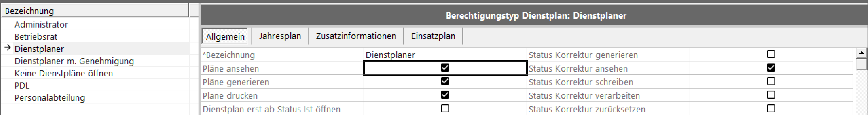Disable the Pläne drucken permission

[445, 95]
